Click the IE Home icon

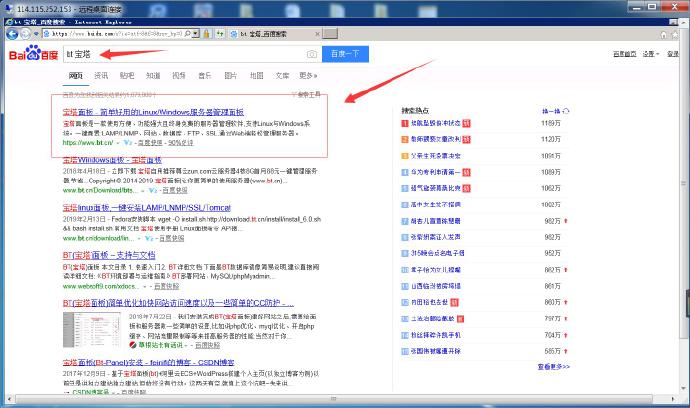(664, 34)
